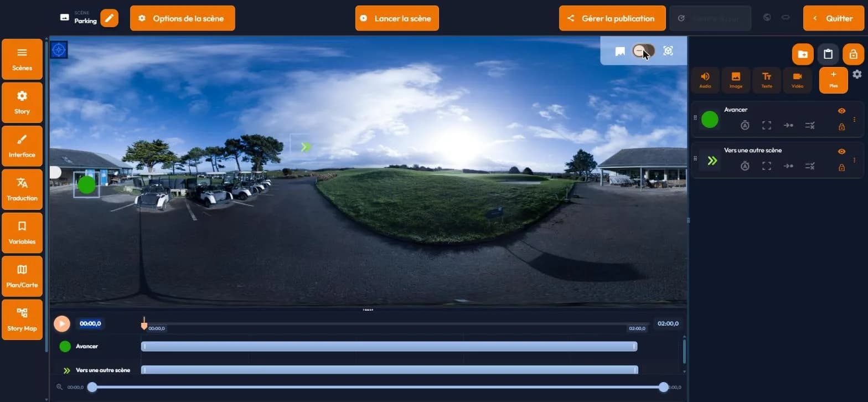Select the green circle thumbnail of Avancer
This screenshot has width=868, height=402.
pos(710,120)
